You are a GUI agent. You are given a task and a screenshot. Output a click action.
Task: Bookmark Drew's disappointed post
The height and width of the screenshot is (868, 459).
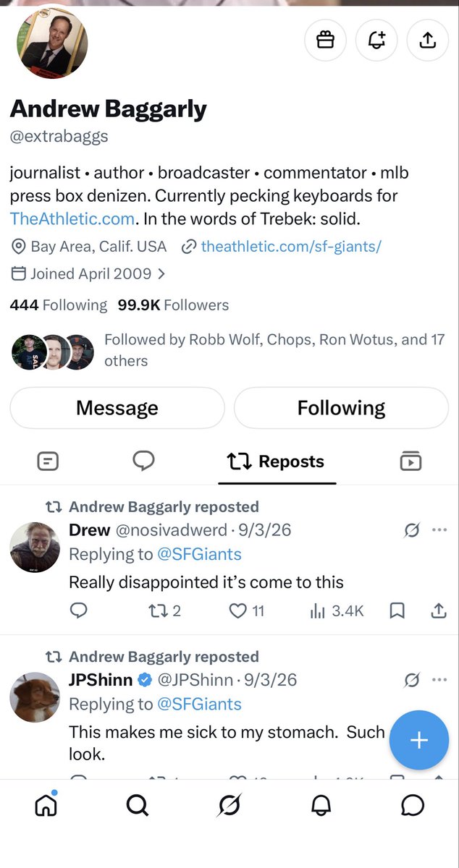(x=397, y=611)
